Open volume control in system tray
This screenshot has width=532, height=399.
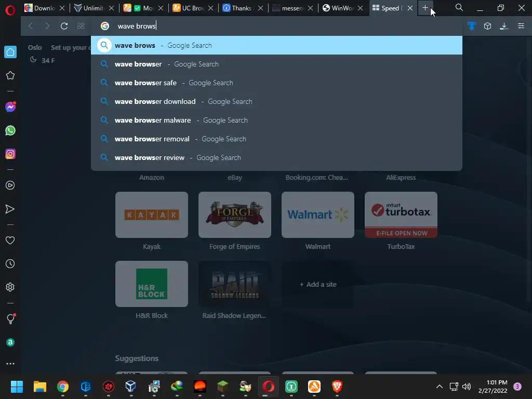coord(467,387)
